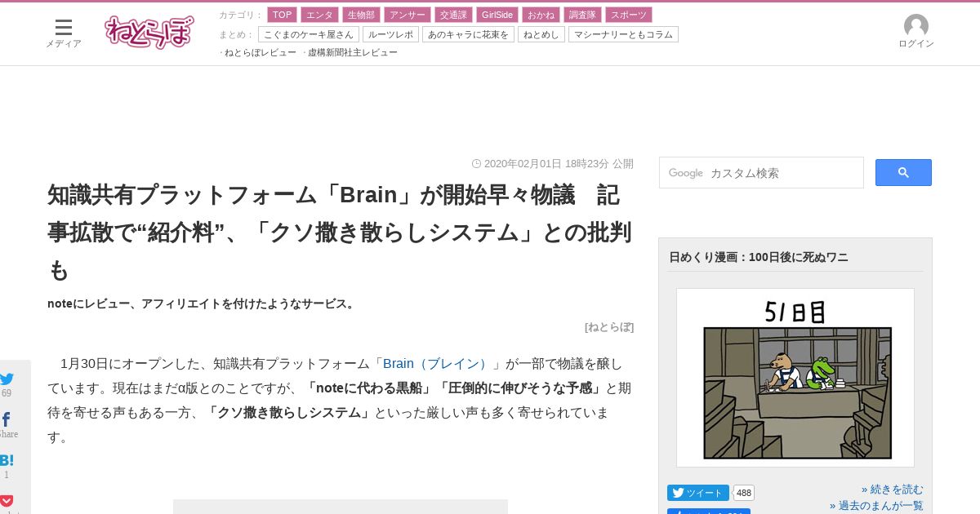Open ルーツレポ summary link
980x514 pixels.
coord(390,34)
